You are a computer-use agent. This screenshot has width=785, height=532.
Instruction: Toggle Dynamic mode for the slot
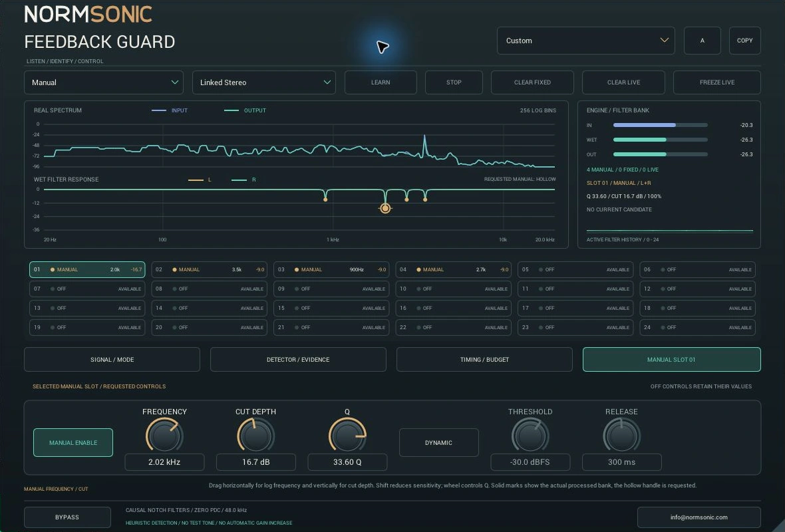(x=438, y=442)
